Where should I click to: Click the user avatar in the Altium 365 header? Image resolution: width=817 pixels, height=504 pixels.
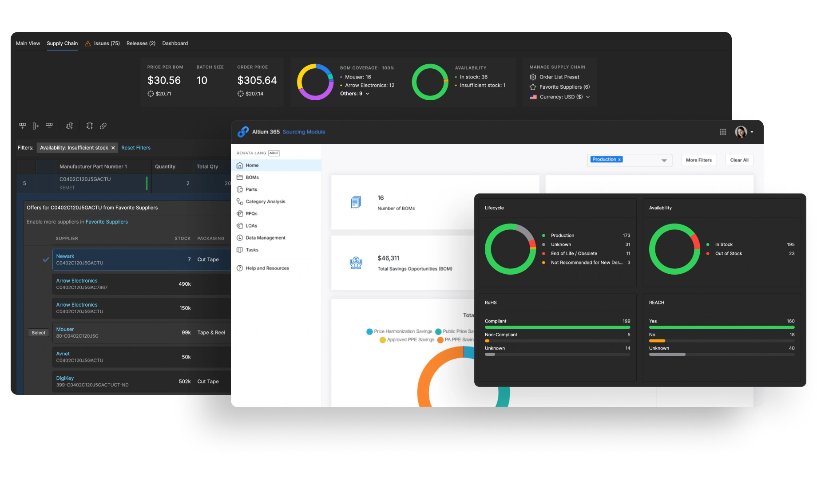pyautogui.click(x=741, y=132)
